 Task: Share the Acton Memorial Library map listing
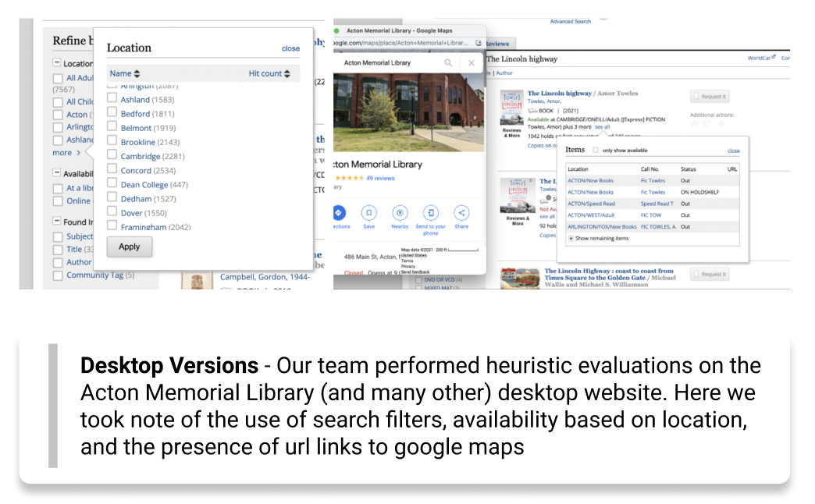461,212
